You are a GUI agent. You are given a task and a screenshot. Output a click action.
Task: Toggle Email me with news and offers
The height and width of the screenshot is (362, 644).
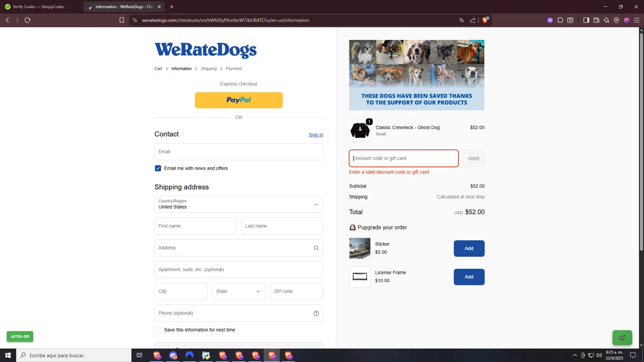(x=158, y=168)
